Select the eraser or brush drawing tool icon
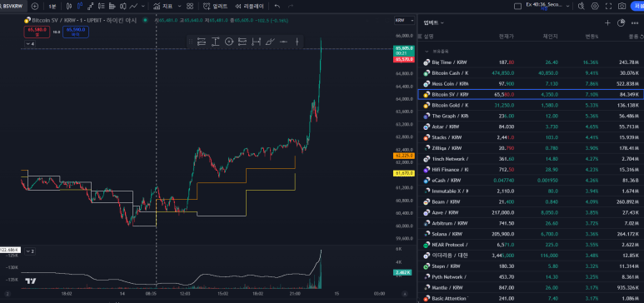This screenshot has height=303, width=644. 270,41
